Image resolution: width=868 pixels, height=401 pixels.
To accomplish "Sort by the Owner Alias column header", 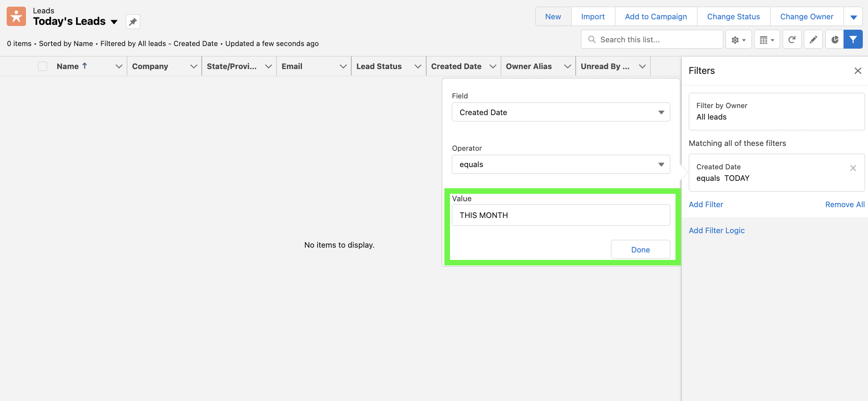I will (529, 66).
